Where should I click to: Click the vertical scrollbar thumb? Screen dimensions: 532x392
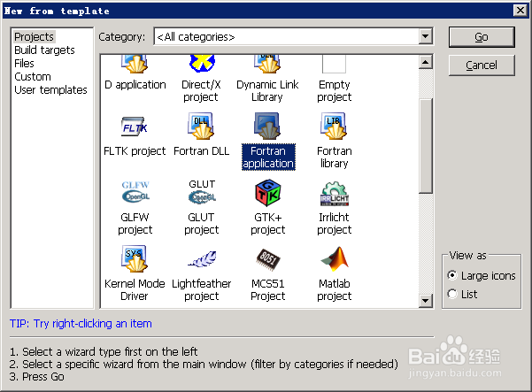click(x=426, y=146)
